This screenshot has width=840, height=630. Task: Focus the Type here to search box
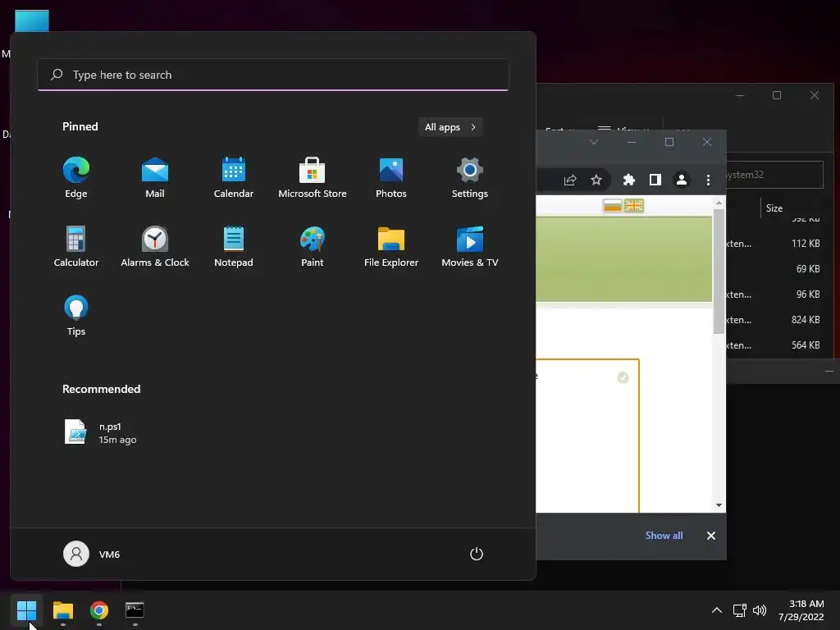[x=273, y=75]
